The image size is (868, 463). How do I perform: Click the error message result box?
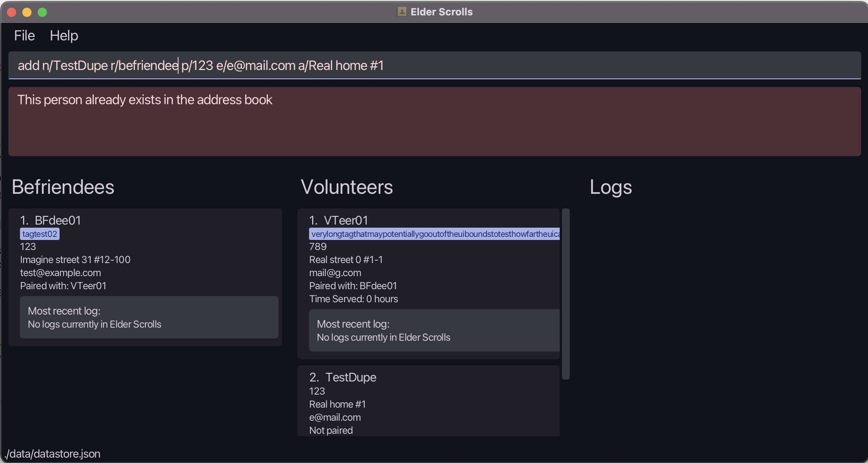(x=434, y=121)
